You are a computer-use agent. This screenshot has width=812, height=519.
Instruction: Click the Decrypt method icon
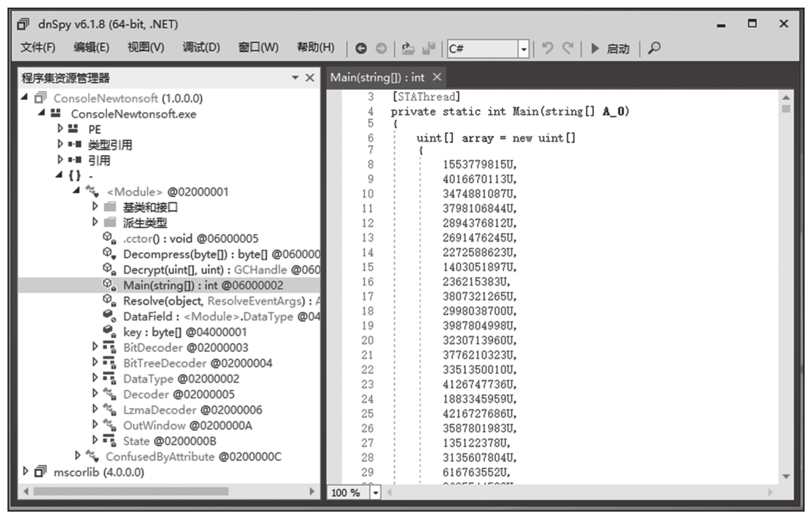tap(110, 269)
